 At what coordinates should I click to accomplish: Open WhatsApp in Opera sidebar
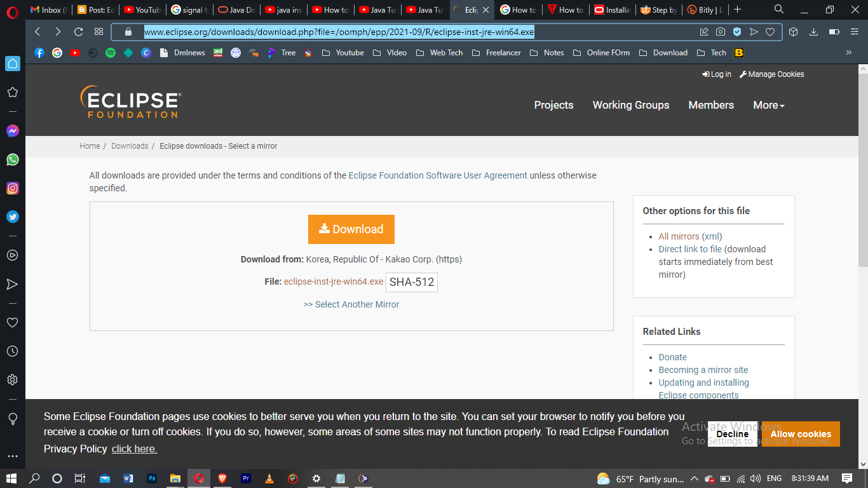(x=13, y=159)
